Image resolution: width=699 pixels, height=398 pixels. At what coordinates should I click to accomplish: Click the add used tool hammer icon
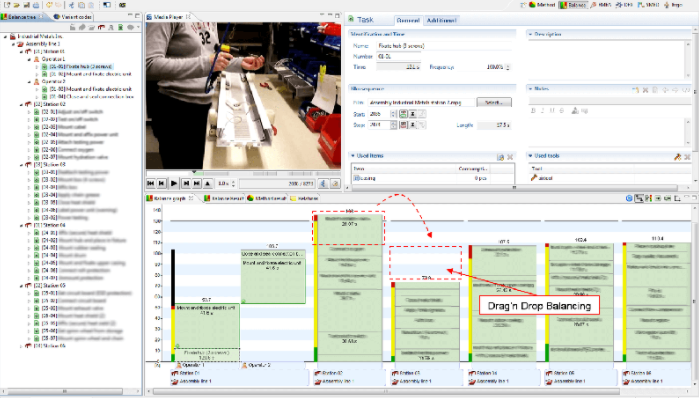coord(678,157)
